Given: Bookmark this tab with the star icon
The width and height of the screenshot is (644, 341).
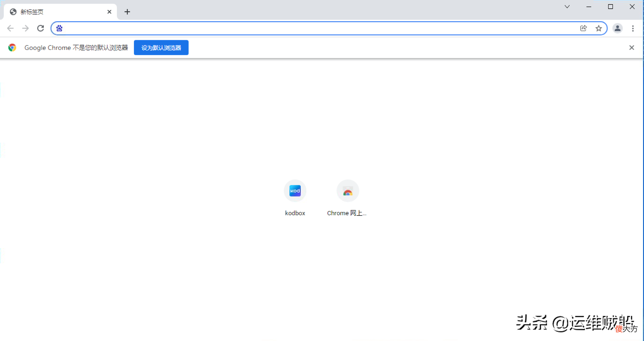Looking at the screenshot, I should point(599,28).
